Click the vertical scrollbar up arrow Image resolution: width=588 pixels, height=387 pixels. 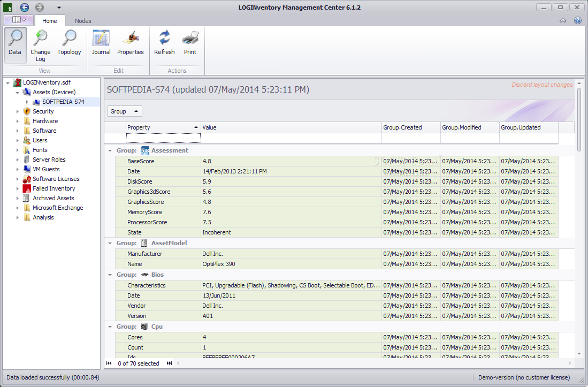(579, 83)
